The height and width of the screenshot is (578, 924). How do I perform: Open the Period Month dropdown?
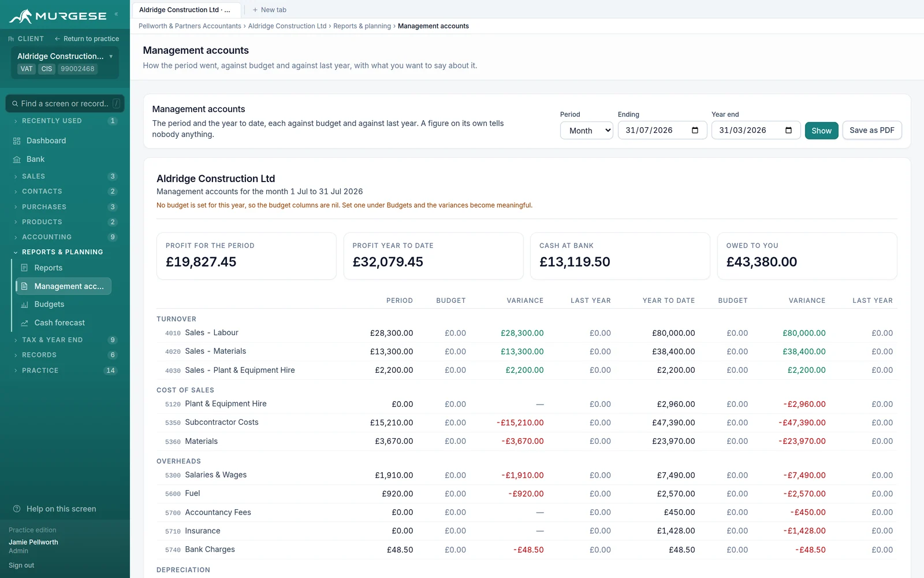coord(586,131)
